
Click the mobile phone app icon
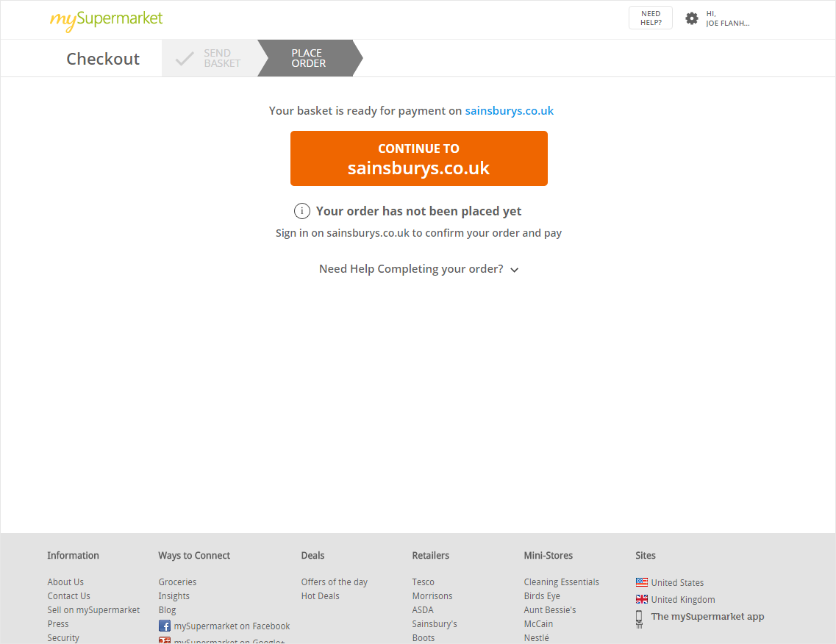pos(639,619)
